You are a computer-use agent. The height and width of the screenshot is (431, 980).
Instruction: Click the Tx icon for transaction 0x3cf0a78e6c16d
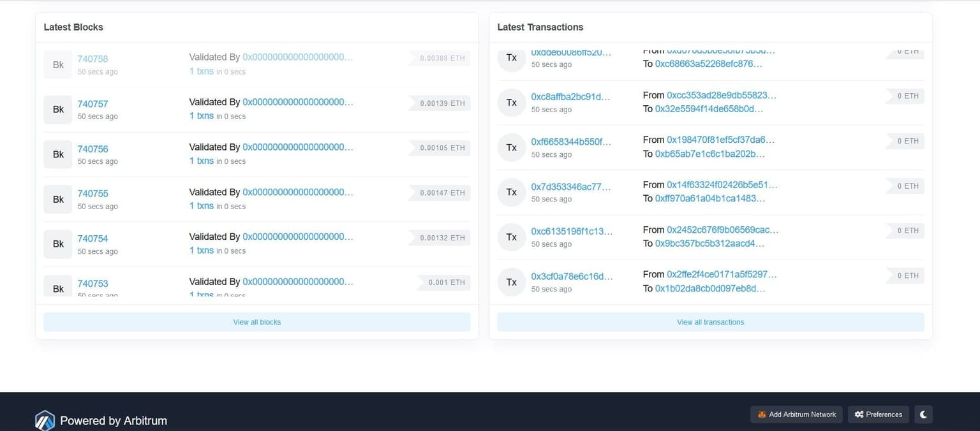tap(511, 282)
